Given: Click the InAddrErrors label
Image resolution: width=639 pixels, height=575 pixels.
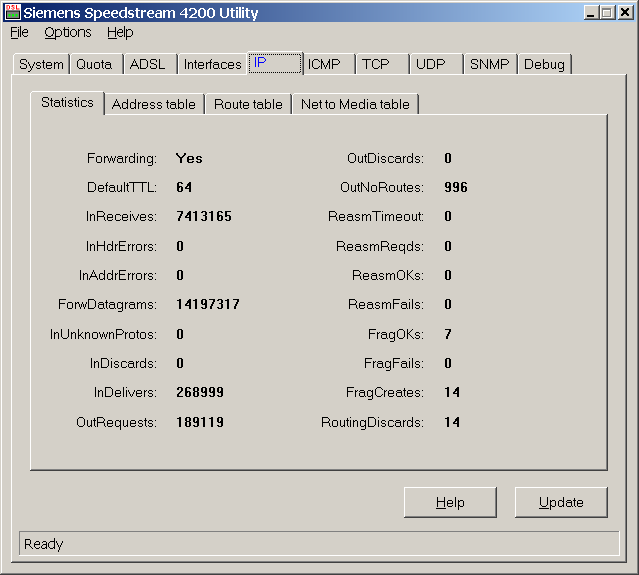Looking at the screenshot, I should click(118, 275).
